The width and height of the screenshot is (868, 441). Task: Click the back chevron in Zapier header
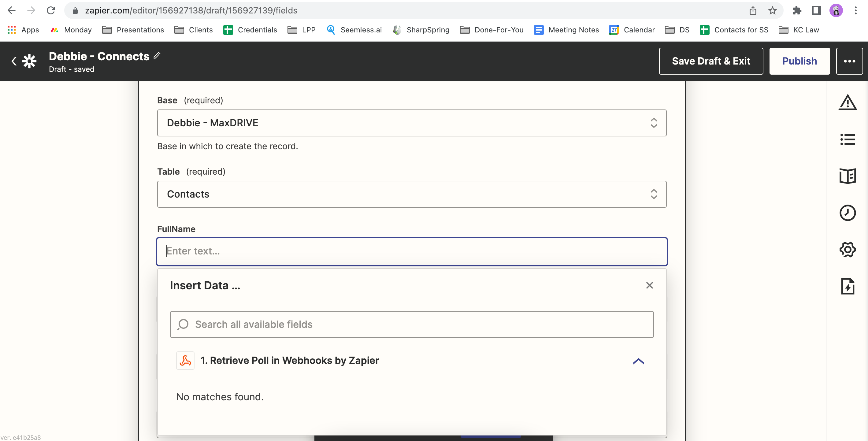pyautogui.click(x=14, y=61)
